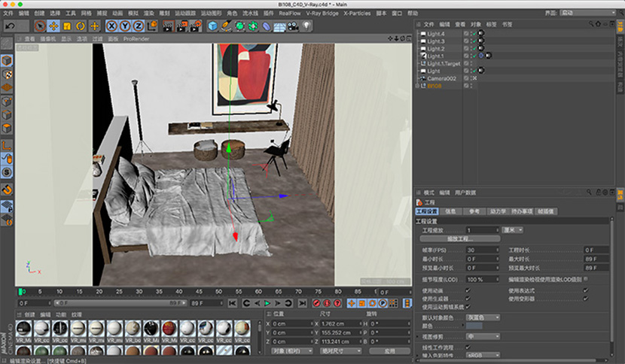The image size is (625, 364).
Task: Open the 默认对象颜色 dropdown
Action: pyautogui.click(x=483, y=317)
